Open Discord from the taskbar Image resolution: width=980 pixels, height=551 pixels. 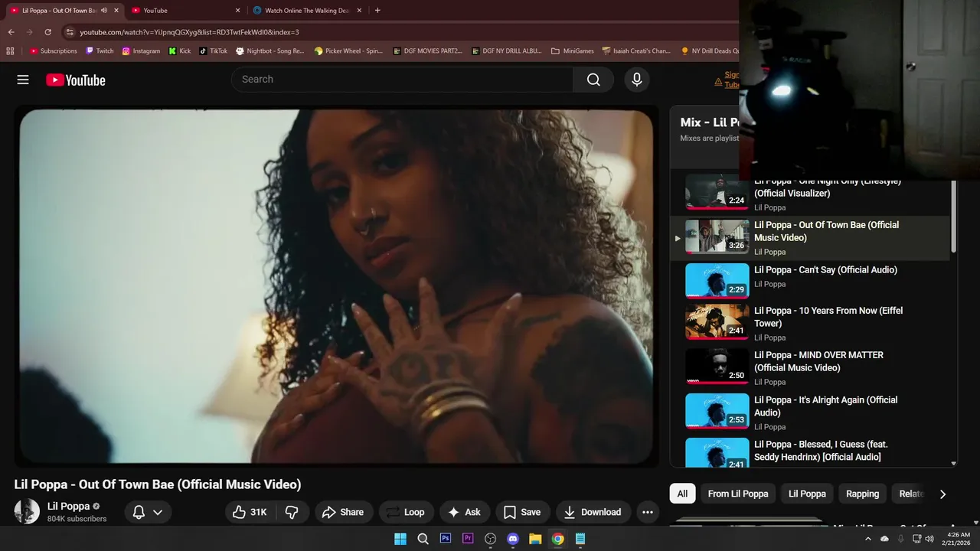pos(513,539)
